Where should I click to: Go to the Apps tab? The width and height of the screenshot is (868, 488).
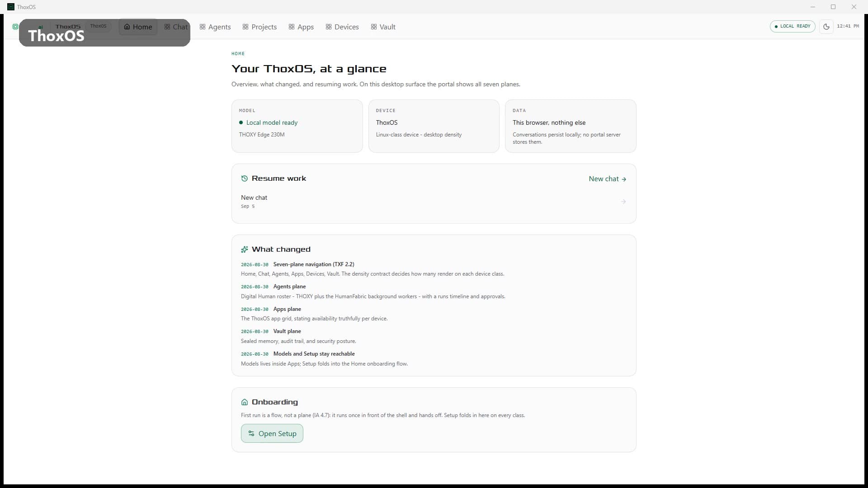pyautogui.click(x=301, y=27)
